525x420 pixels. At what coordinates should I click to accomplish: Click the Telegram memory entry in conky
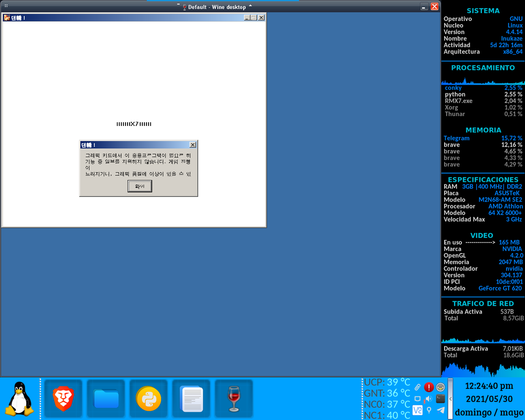(456, 138)
